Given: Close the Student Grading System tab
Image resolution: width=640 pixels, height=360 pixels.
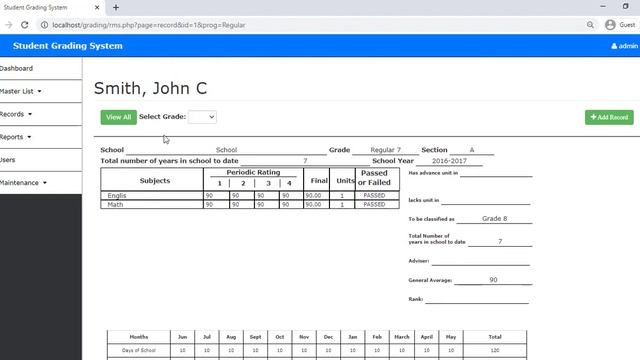Looking at the screenshot, I should click(x=97, y=7).
